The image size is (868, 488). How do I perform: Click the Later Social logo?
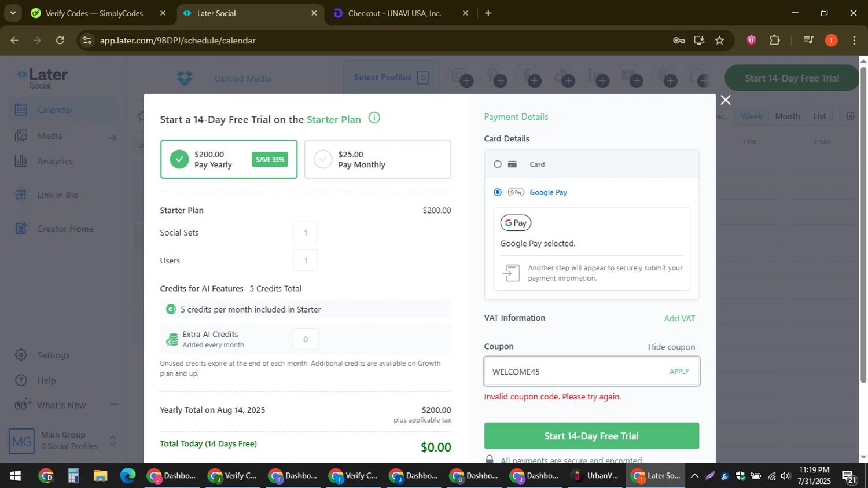point(42,78)
